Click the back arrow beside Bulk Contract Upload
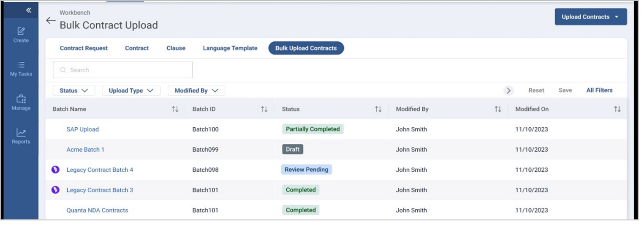Viewport: 644px width, 230px height. 51,21
